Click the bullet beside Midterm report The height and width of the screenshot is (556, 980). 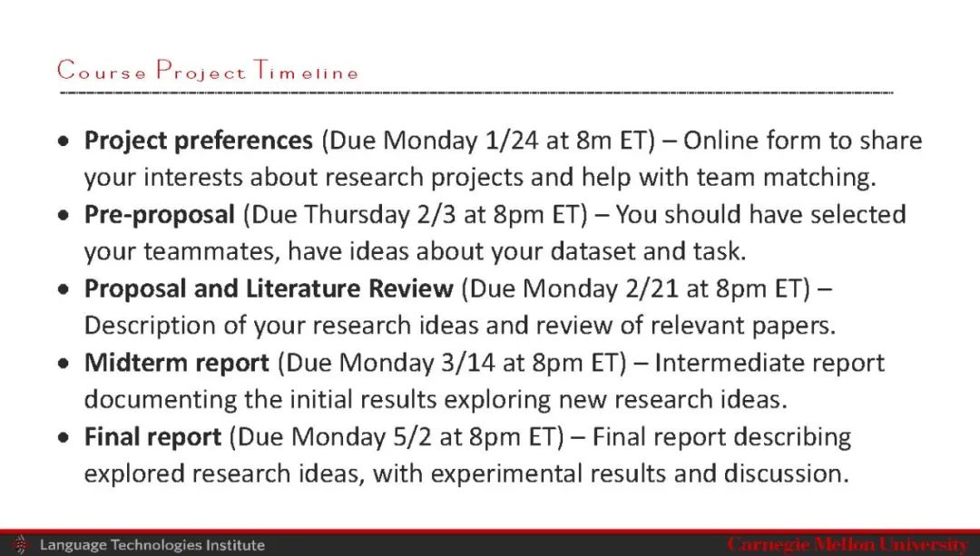(63, 365)
